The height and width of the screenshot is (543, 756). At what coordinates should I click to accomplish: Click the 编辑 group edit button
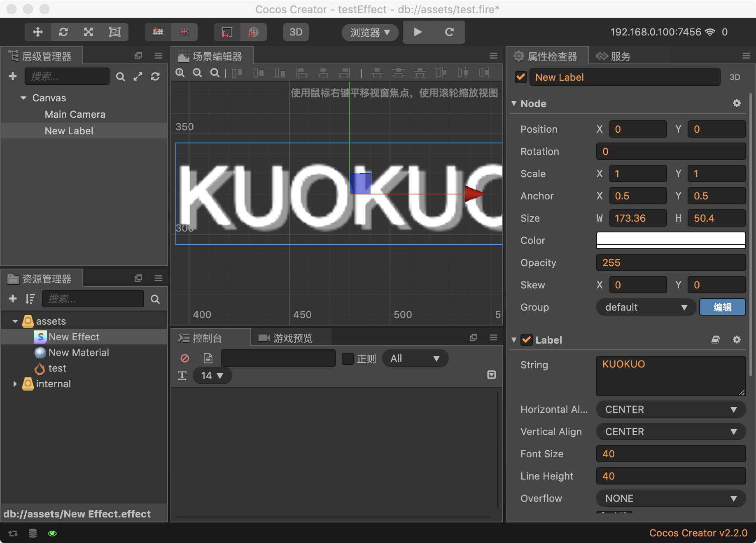click(x=722, y=307)
